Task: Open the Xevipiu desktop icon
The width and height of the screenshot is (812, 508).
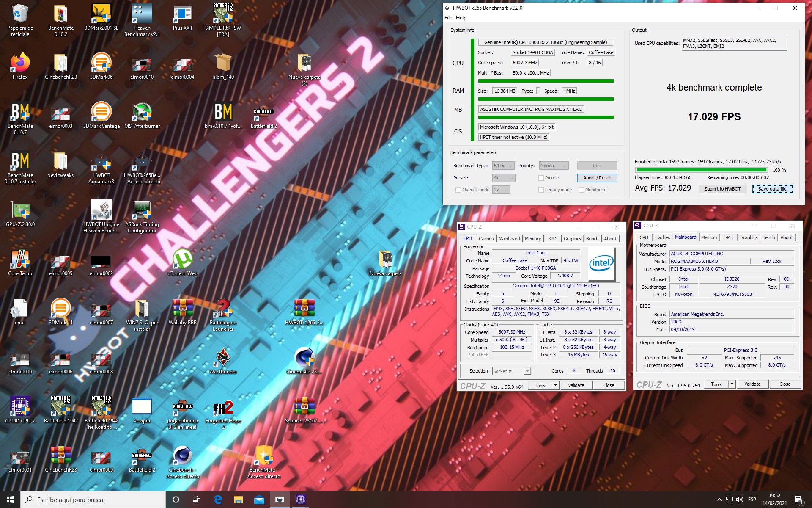Action: pos(142,410)
